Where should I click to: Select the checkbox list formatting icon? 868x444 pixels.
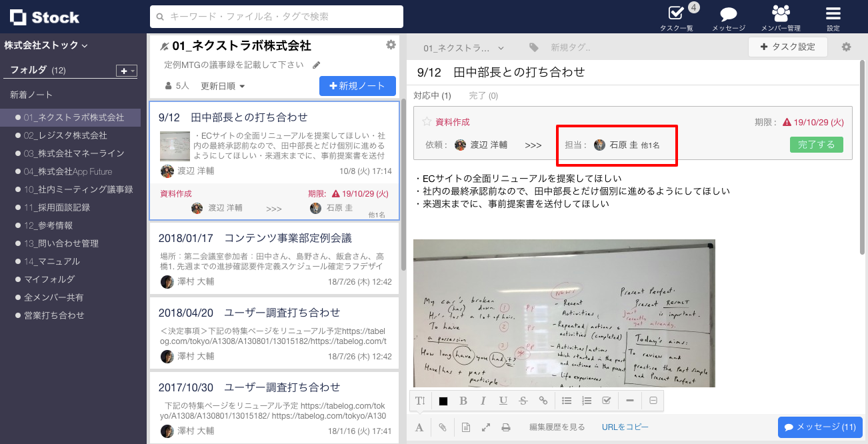tap(607, 400)
